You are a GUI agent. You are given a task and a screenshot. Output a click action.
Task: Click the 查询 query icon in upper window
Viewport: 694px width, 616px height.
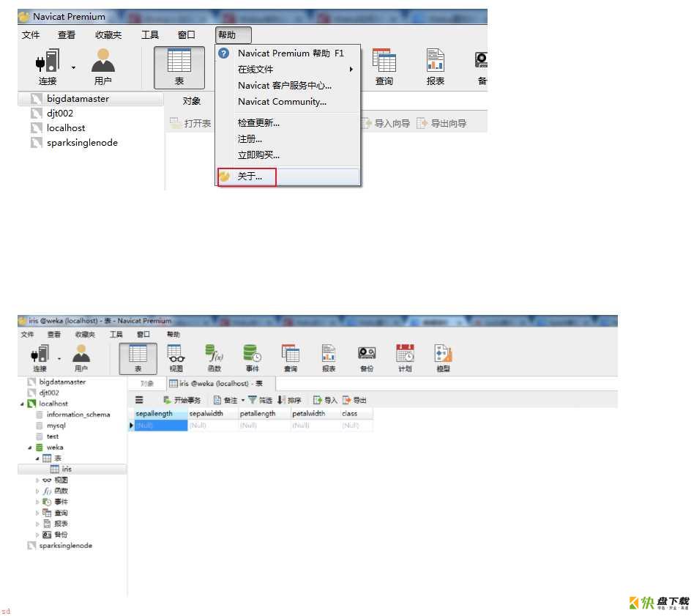384,61
